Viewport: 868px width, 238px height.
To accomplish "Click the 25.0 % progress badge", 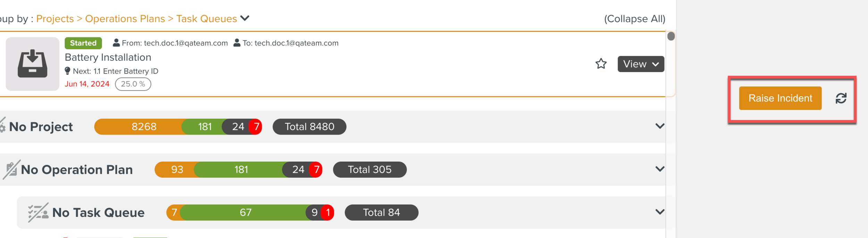I will pyautogui.click(x=133, y=84).
